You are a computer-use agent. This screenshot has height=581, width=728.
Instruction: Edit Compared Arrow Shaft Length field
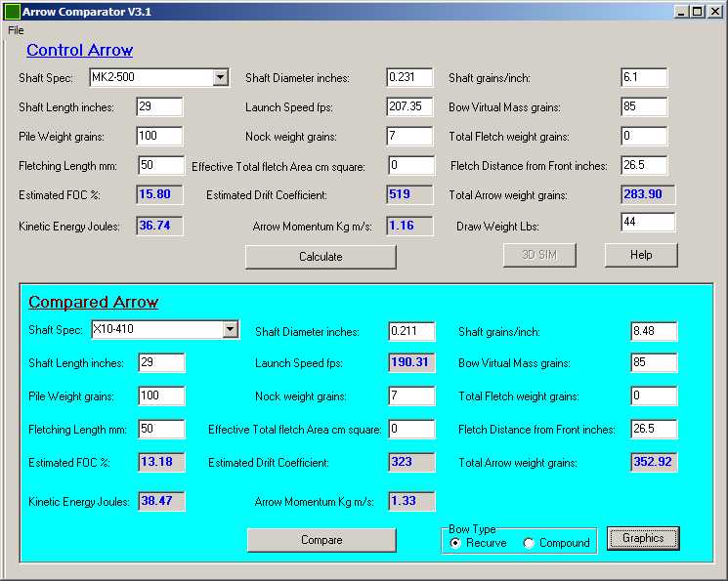pyautogui.click(x=161, y=362)
